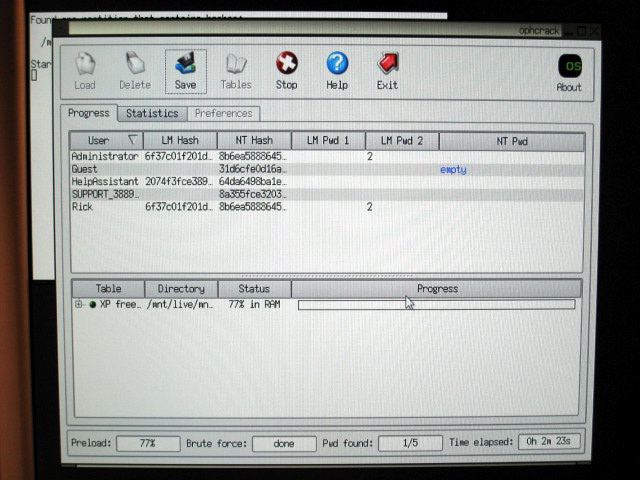
Task: Click the LM Hash column header
Action: pyautogui.click(x=180, y=141)
